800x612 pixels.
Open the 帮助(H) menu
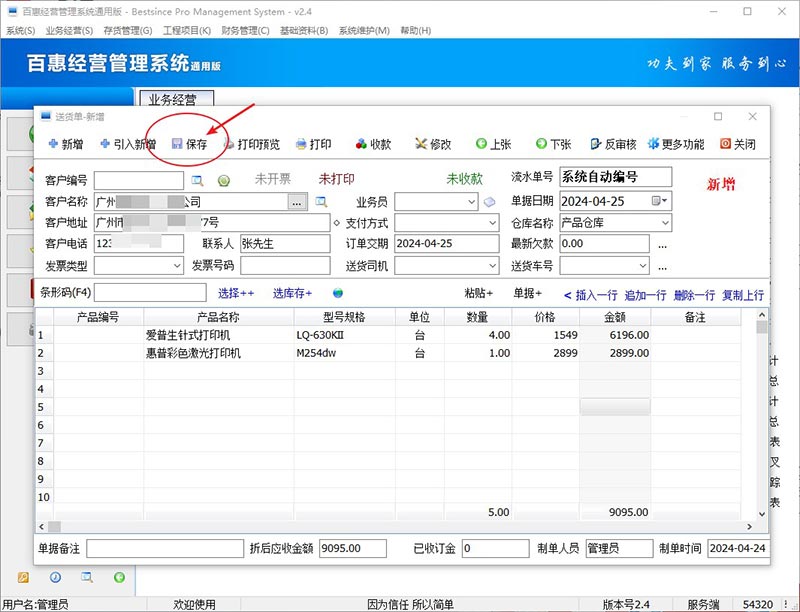(x=415, y=31)
